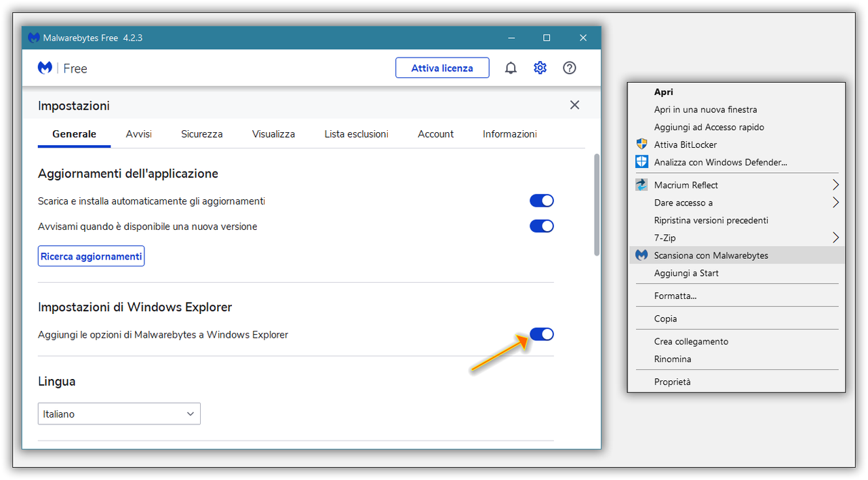
Task: Click the Impostazioni di Windows Explorer heading
Action: click(x=135, y=307)
